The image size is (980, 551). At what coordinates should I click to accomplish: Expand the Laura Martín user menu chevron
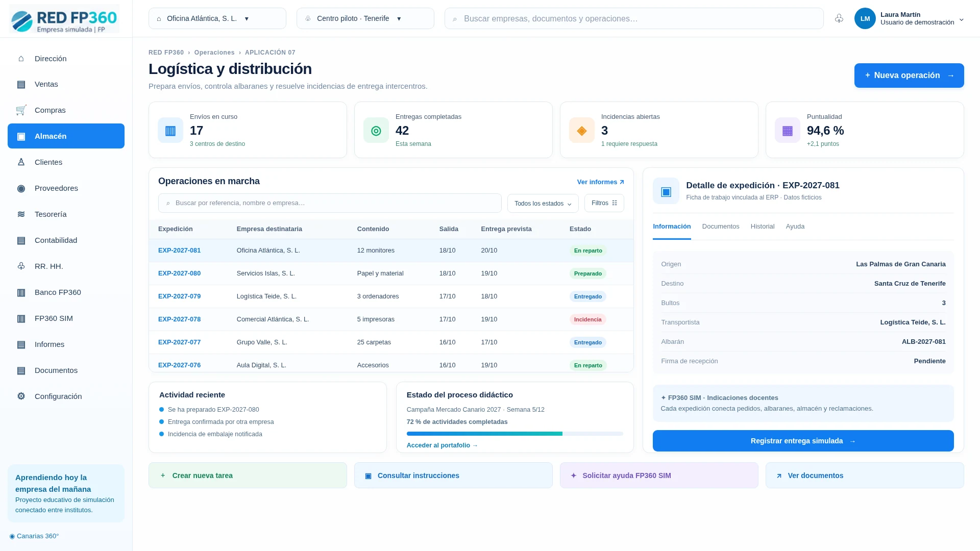tap(962, 19)
